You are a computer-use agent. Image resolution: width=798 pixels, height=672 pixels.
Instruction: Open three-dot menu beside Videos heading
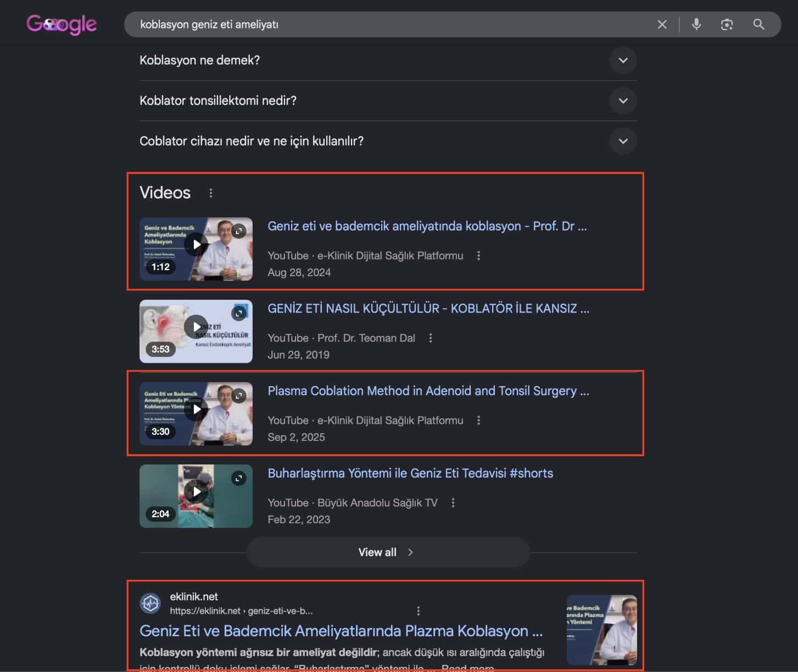point(211,193)
